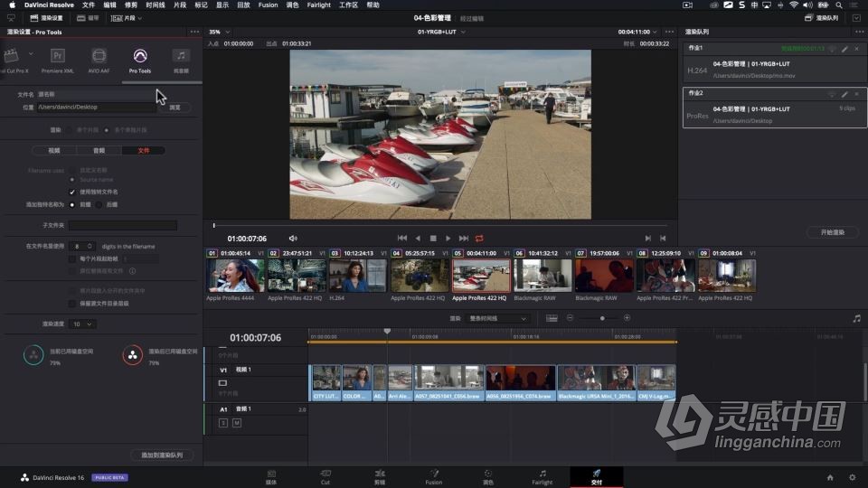
Task: Select 后缀 radio option
Action: (x=99, y=205)
